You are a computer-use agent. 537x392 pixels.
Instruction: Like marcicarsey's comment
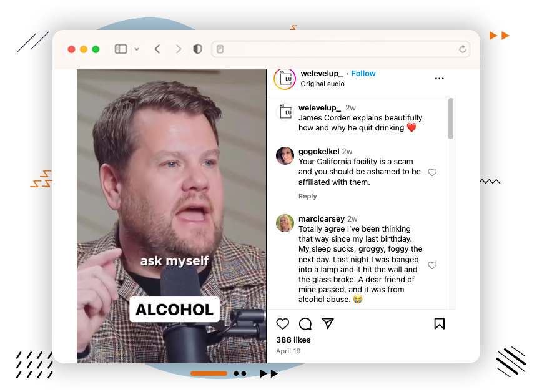(432, 265)
